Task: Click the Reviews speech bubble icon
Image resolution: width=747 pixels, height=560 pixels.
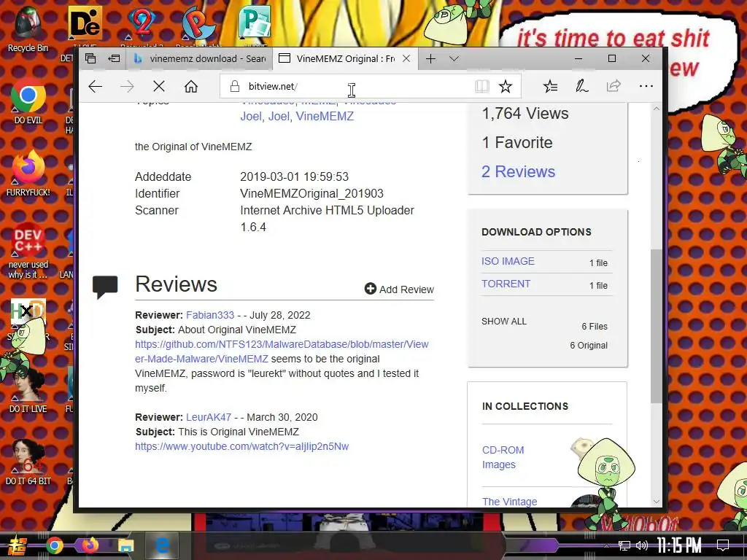Action: (105, 286)
